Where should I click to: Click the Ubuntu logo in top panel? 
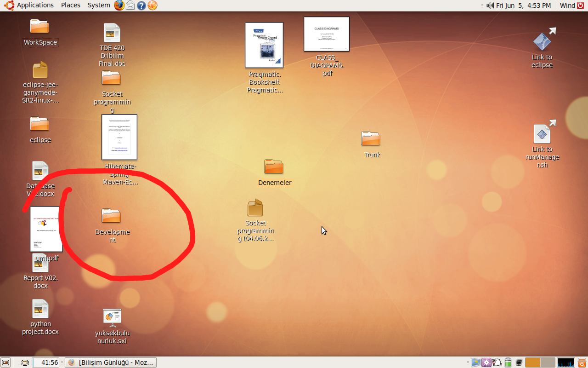[9, 5]
